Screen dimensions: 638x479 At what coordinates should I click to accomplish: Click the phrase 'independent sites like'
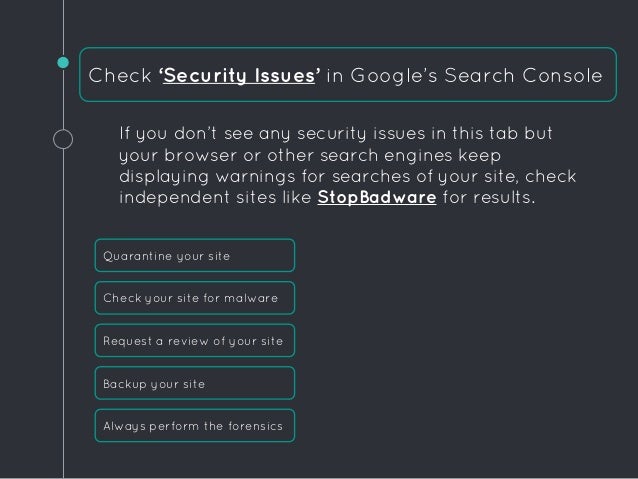[215, 196]
